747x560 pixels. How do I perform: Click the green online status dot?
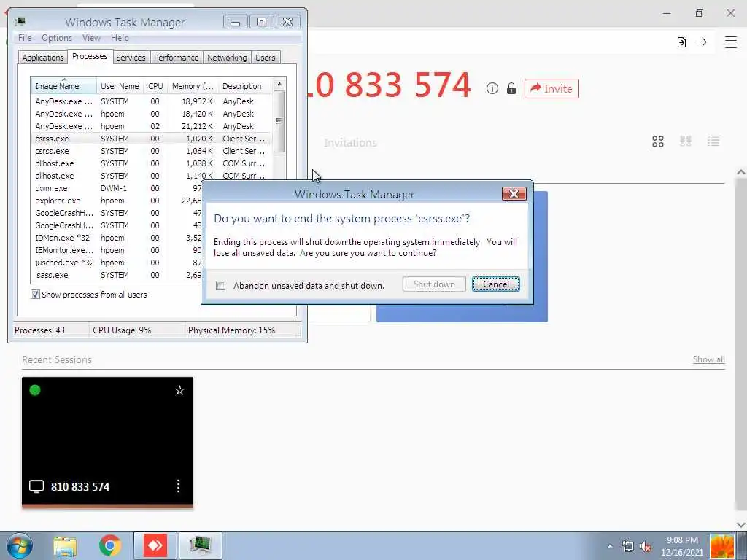[x=35, y=390]
